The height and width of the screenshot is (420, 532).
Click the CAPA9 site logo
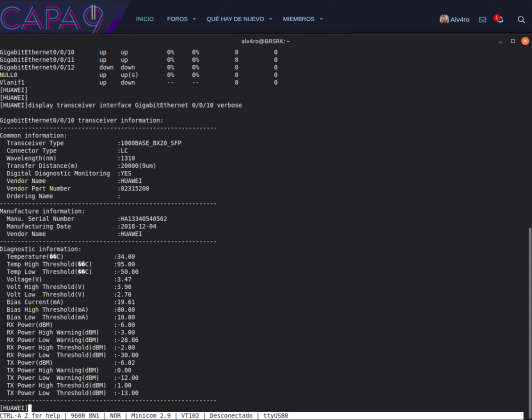[x=52, y=19]
